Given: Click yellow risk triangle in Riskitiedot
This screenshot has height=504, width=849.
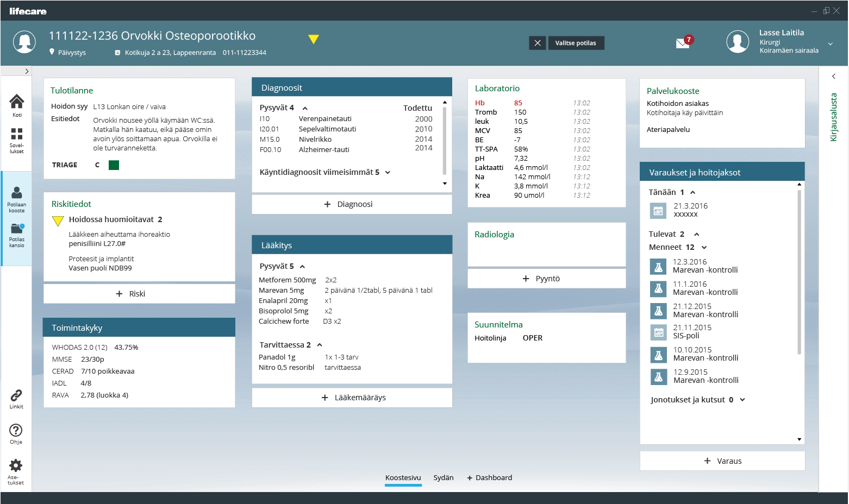Looking at the screenshot, I should click(x=58, y=220).
